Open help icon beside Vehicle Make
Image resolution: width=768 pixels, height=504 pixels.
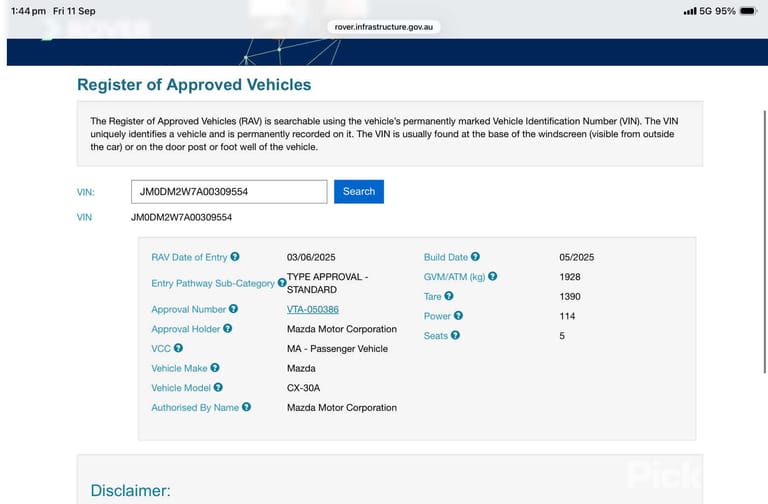215,368
